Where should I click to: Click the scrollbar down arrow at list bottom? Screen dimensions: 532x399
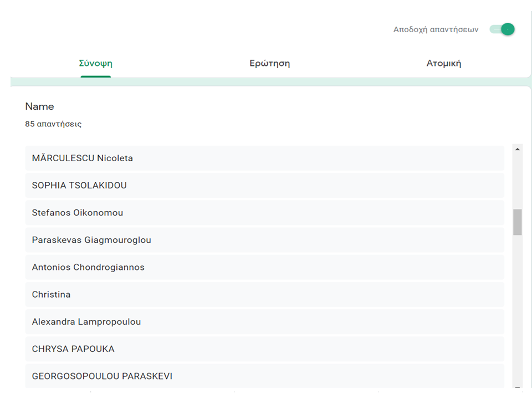coord(518,387)
